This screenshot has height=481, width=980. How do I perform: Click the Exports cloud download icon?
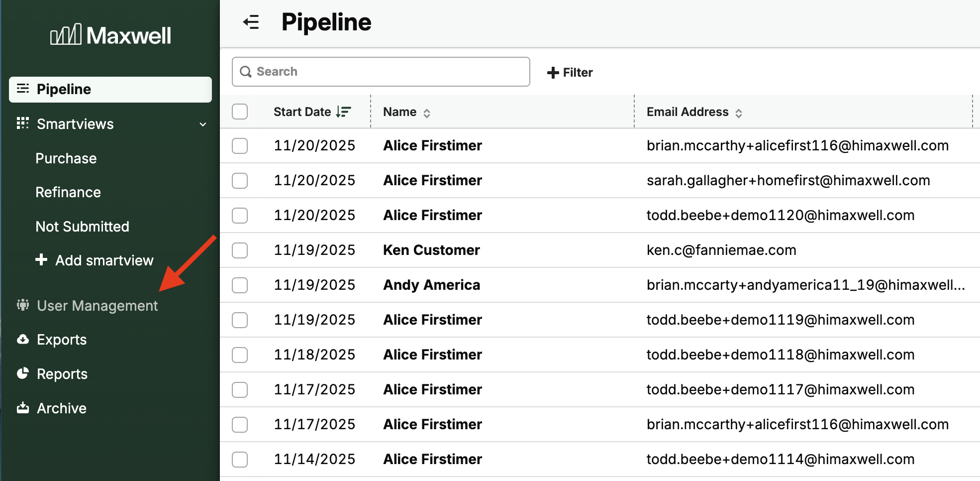pyautogui.click(x=23, y=340)
